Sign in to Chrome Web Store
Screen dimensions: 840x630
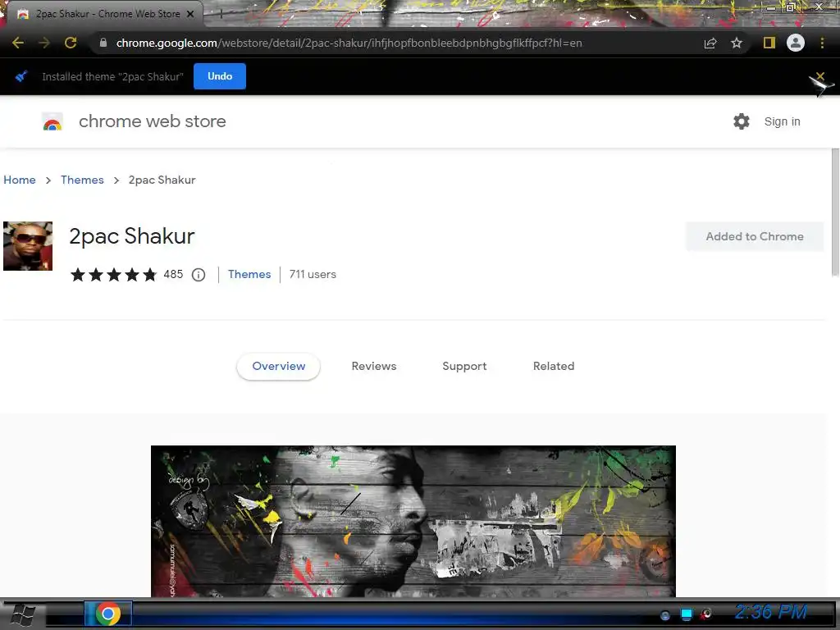click(x=782, y=121)
